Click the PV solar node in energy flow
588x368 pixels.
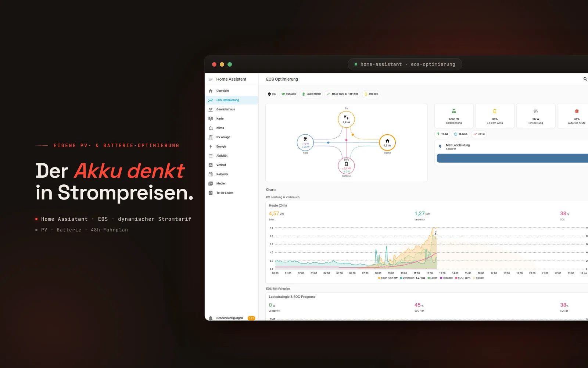click(x=346, y=119)
